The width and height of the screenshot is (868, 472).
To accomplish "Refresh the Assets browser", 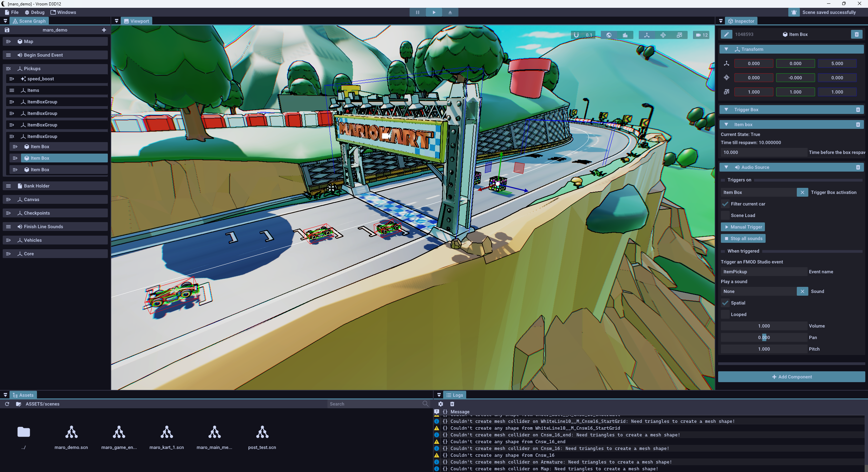I will (7, 404).
